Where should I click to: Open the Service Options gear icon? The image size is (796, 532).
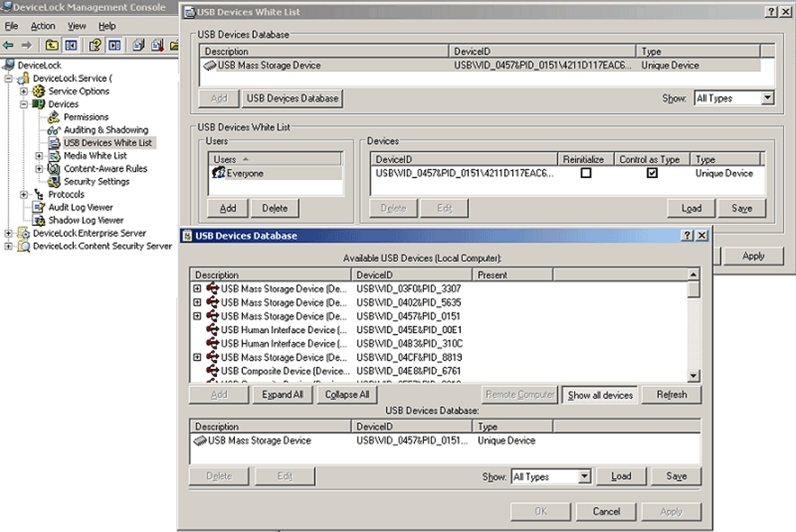point(39,91)
